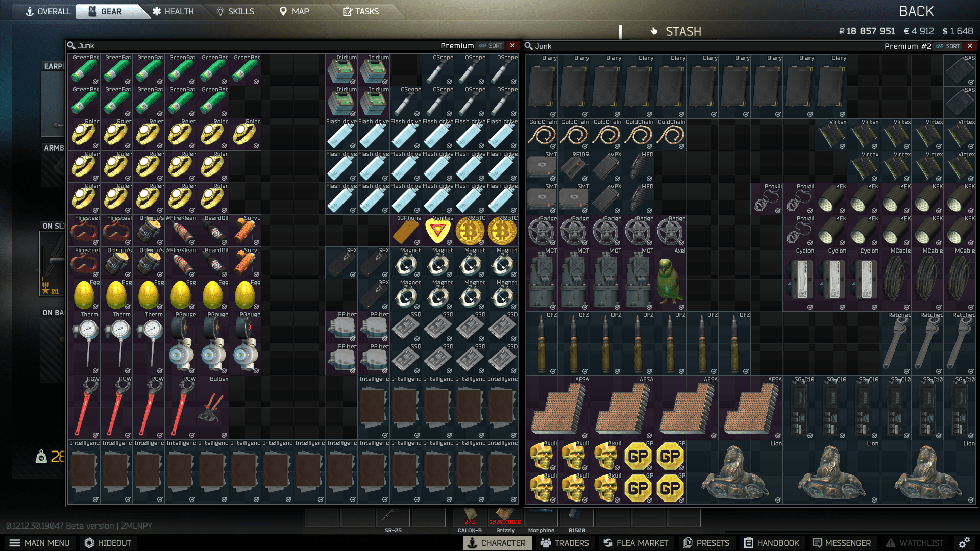Viewport: 980px width, 551px height.
Task: Select the Axel parrot figurine
Action: click(670, 279)
